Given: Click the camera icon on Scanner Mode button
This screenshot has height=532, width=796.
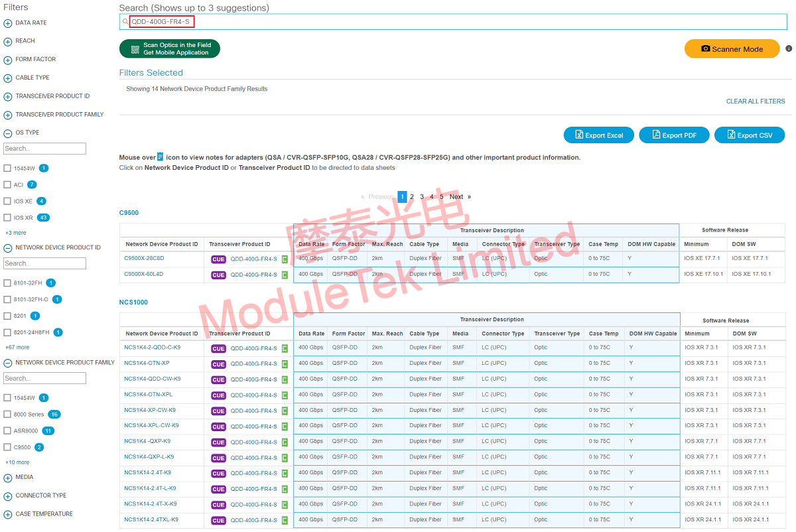Looking at the screenshot, I should coord(706,48).
